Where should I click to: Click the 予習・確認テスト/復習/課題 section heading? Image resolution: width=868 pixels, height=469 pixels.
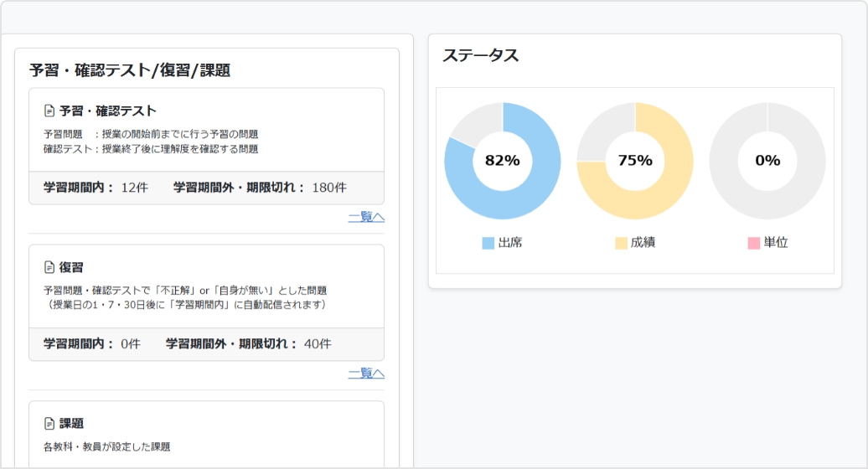[130, 70]
